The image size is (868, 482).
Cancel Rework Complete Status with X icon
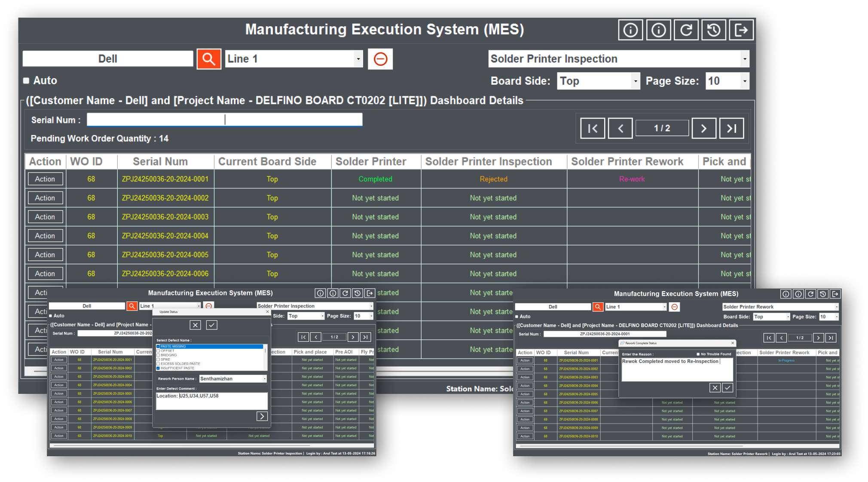pyautogui.click(x=715, y=388)
